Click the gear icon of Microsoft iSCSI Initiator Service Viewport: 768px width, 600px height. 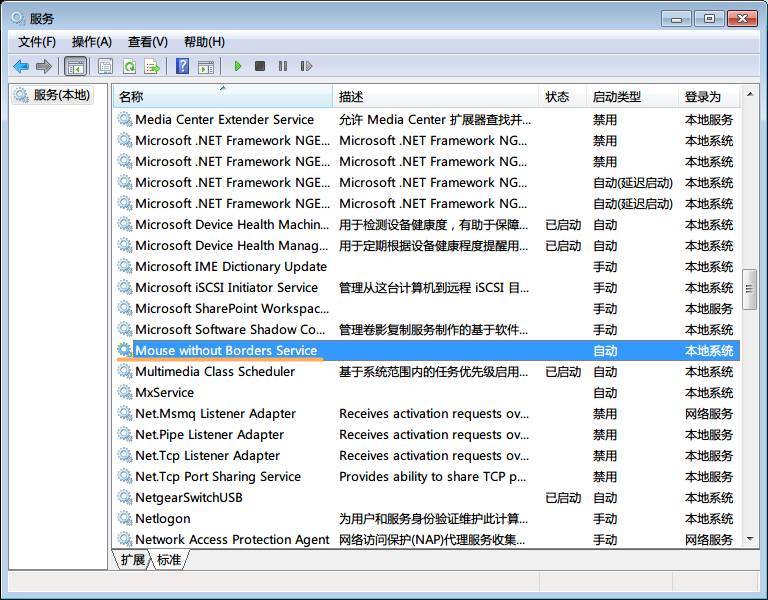tap(125, 288)
